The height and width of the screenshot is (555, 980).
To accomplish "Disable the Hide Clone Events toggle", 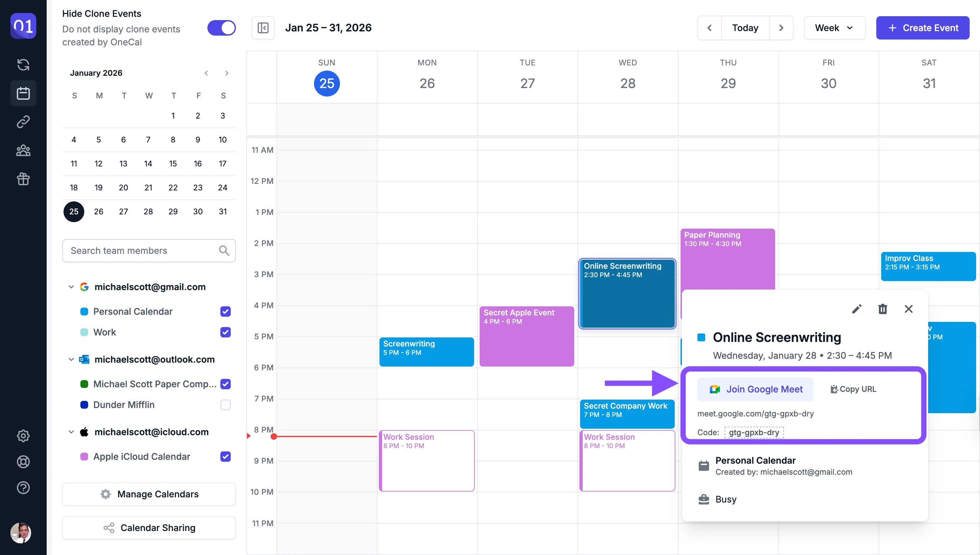I will [221, 28].
